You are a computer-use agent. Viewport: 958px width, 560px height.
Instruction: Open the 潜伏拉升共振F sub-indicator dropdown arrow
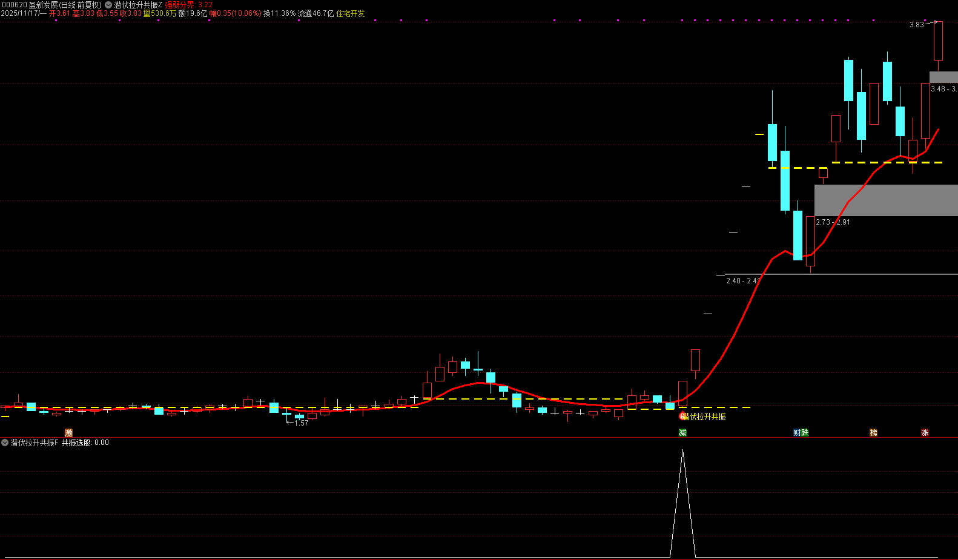point(5,443)
